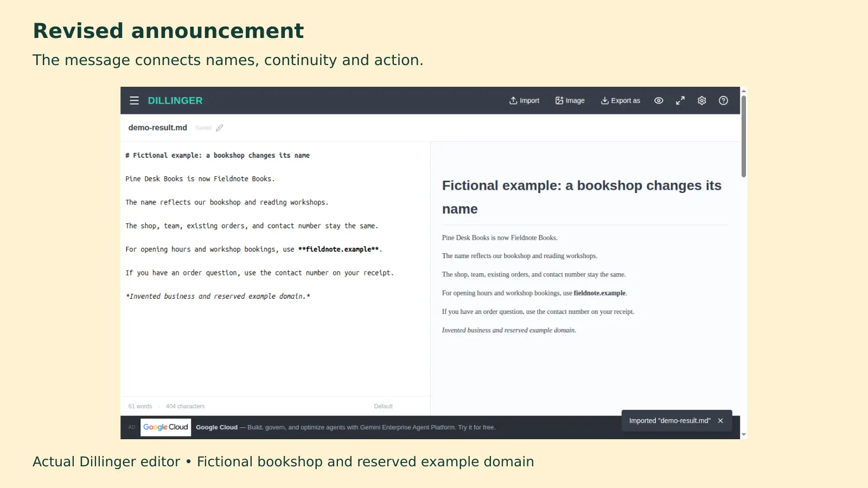Click preview line 'The shop, team, existing orders'
868x488 pixels.
coord(534,274)
